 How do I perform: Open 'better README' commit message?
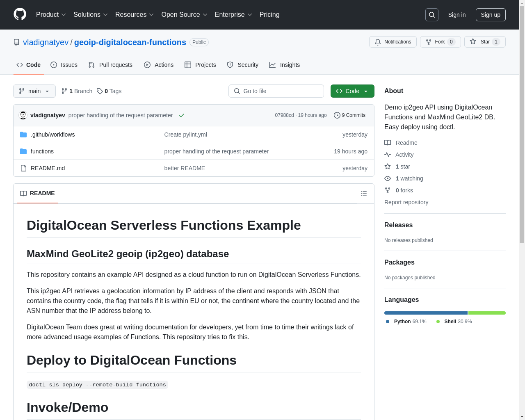(185, 168)
